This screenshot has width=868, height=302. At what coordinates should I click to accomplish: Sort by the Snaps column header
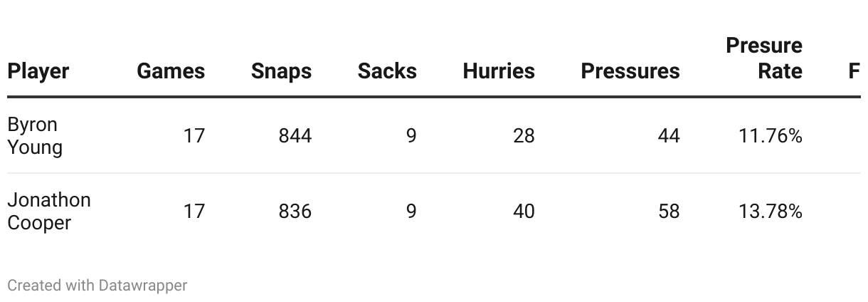coord(281,71)
